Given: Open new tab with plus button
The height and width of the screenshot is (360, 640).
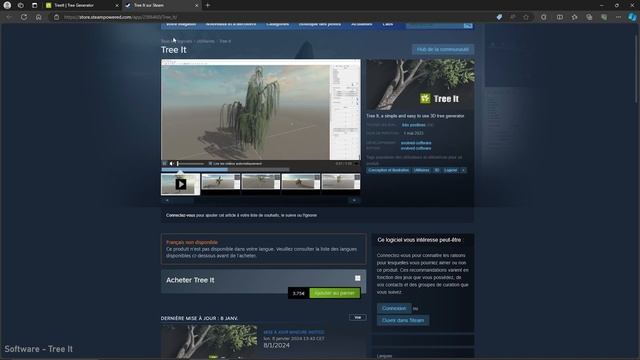Looking at the screenshot, I should [x=208, y=5].
